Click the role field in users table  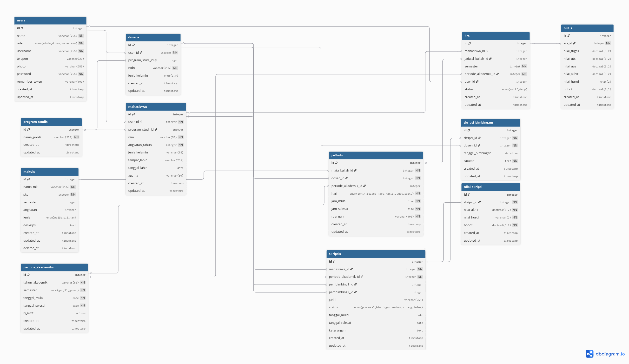click(50, 43)
